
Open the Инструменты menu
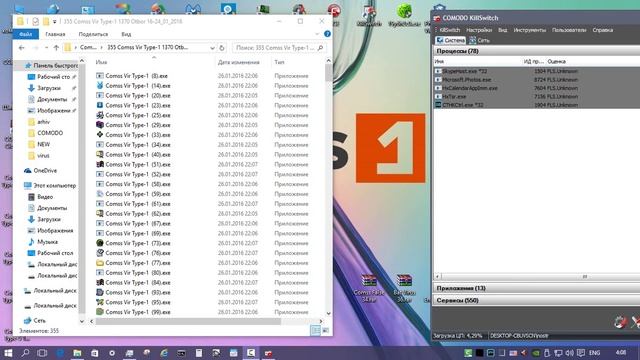pyautogui.click(x=529, y=30)
